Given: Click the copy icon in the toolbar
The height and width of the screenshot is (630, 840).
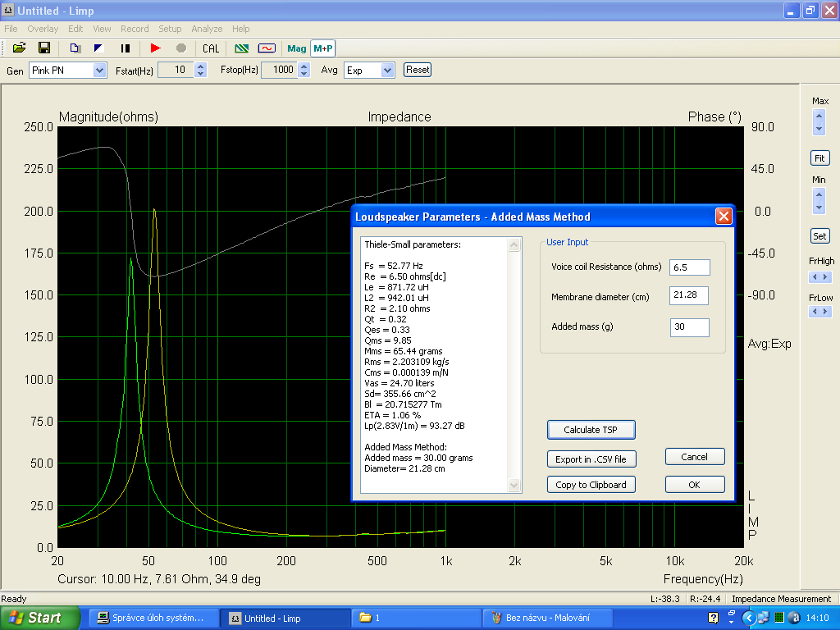Looking at the screenshot, I should point(75,48).
